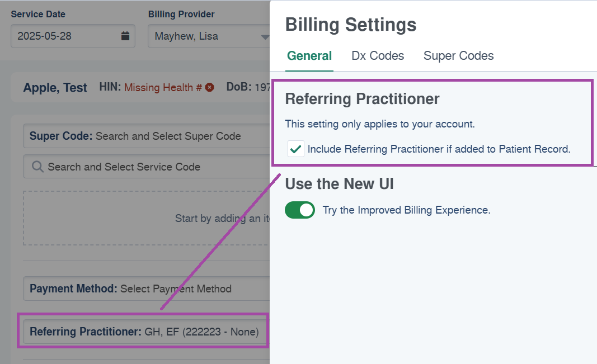This screenshot has height=364, width=597.
Task: Uncheck Include Referring Practitioner checkbox
Action: coord(296,149)
